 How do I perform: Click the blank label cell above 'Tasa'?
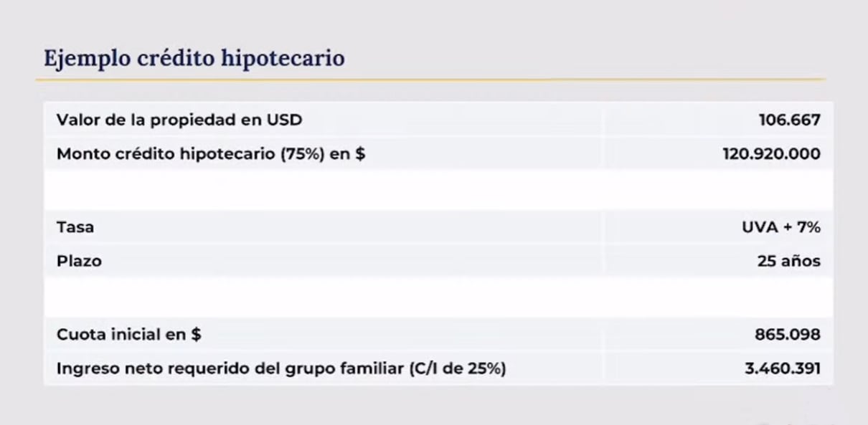(324, 190)
